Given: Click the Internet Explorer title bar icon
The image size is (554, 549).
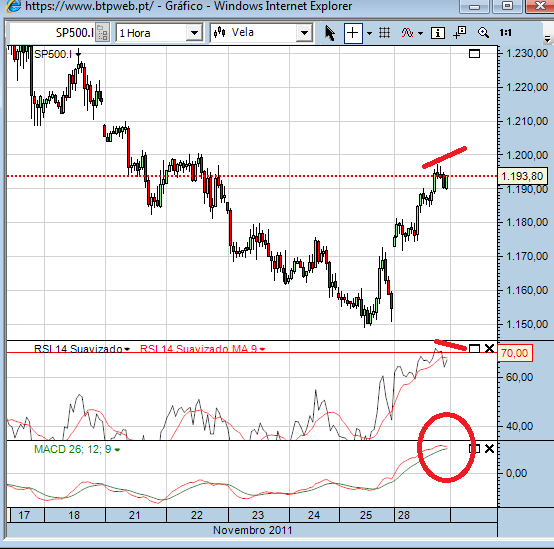Looking at the screenshot, I should coord(13,6).
